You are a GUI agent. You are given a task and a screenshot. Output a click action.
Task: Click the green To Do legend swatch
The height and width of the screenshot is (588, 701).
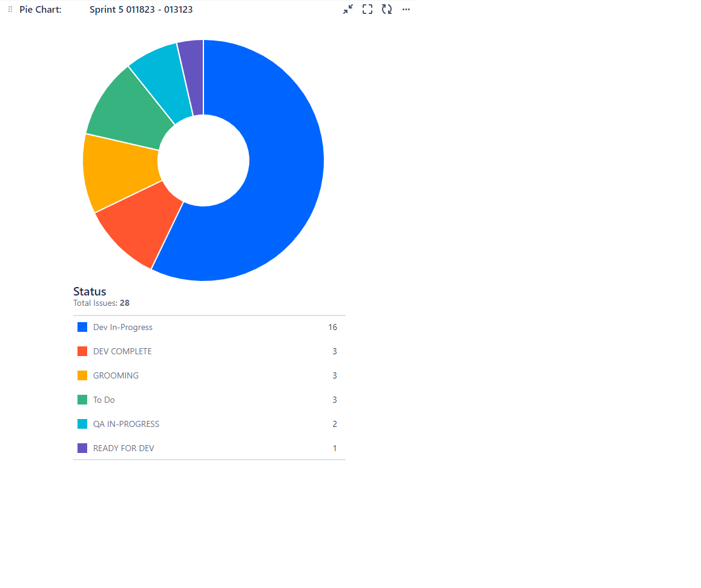click(x=82, y=400)
